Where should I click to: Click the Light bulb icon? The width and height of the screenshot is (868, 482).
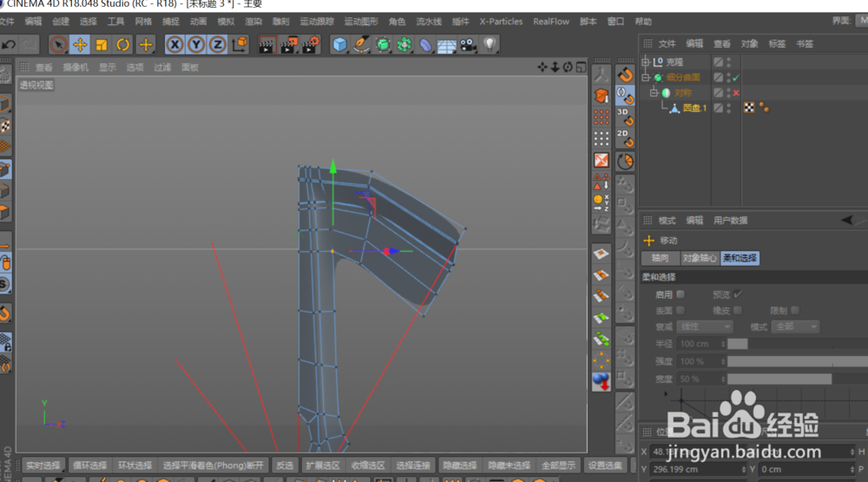pyautogui.click(x=490, y=45)
